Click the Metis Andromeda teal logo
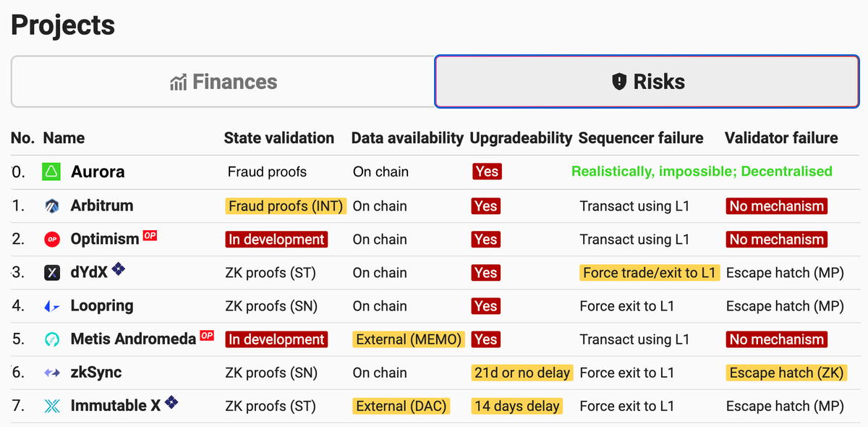The image size is (868, 427). [x=52, y=339]
